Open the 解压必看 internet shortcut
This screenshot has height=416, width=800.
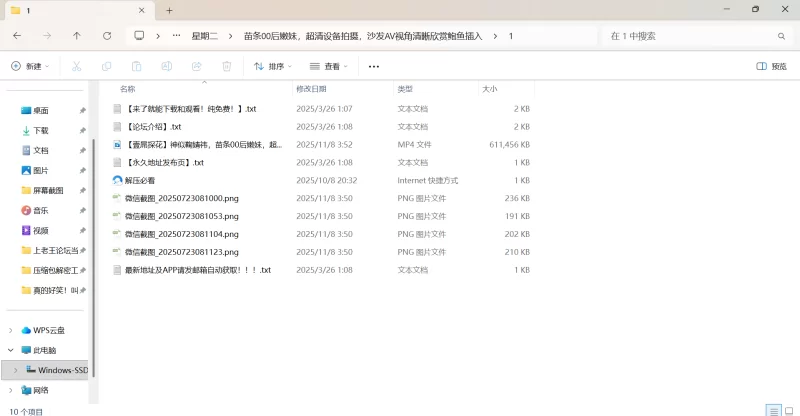[140, 180]
